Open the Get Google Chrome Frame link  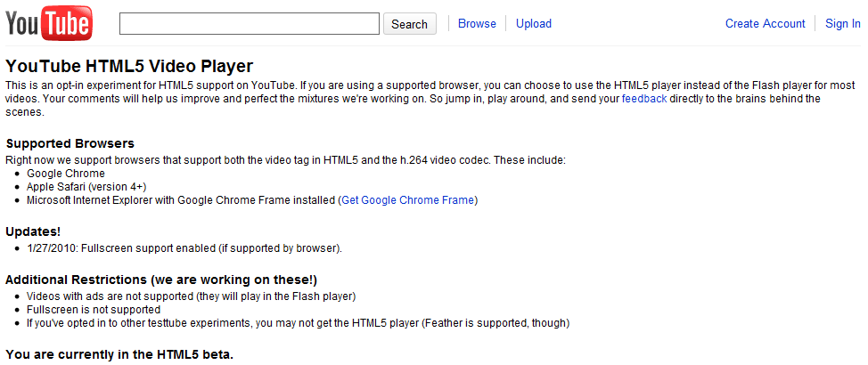click(x=408, y=200)
